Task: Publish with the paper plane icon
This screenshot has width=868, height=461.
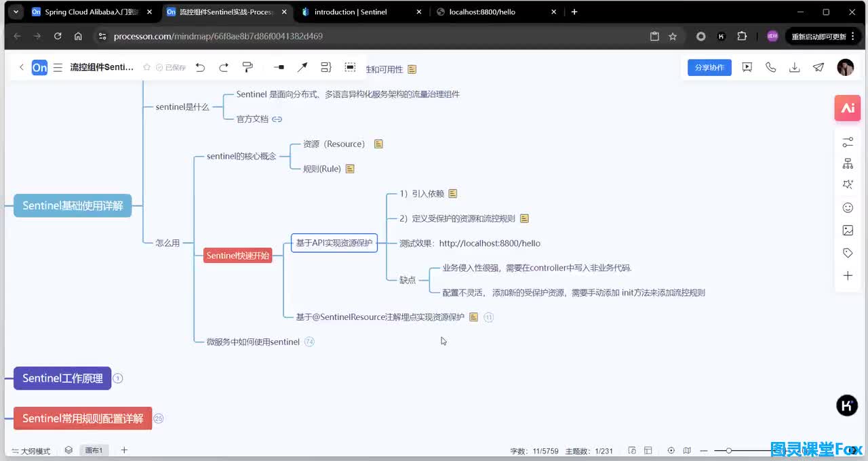Action: pyautogui.click(x=818, y=67)
